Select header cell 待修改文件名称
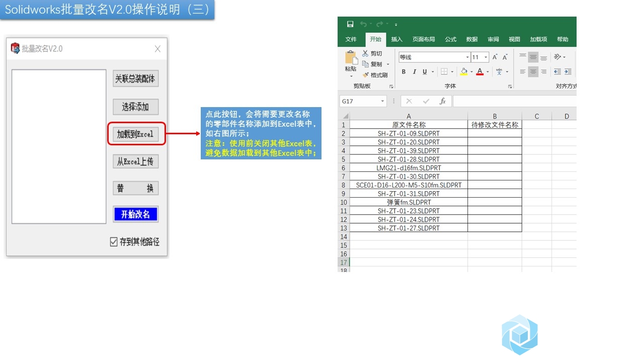Screen dimensions: 644x362 point(495,125)
